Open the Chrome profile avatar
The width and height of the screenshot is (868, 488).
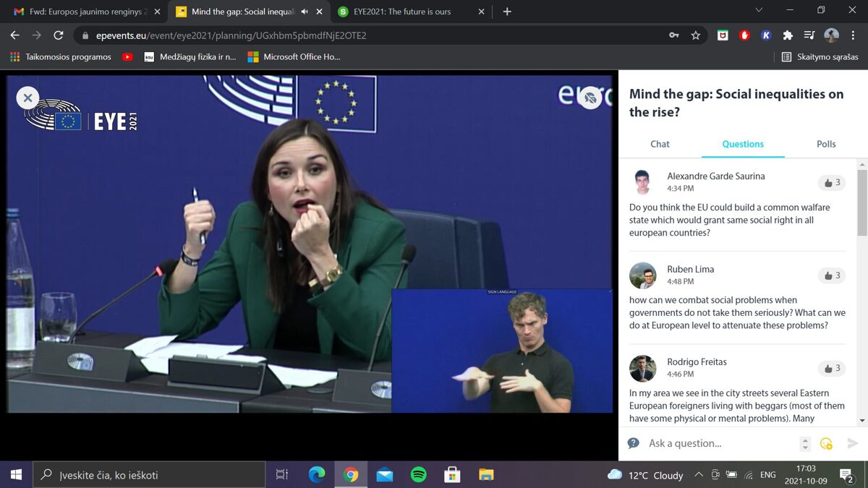pos(831,35)
